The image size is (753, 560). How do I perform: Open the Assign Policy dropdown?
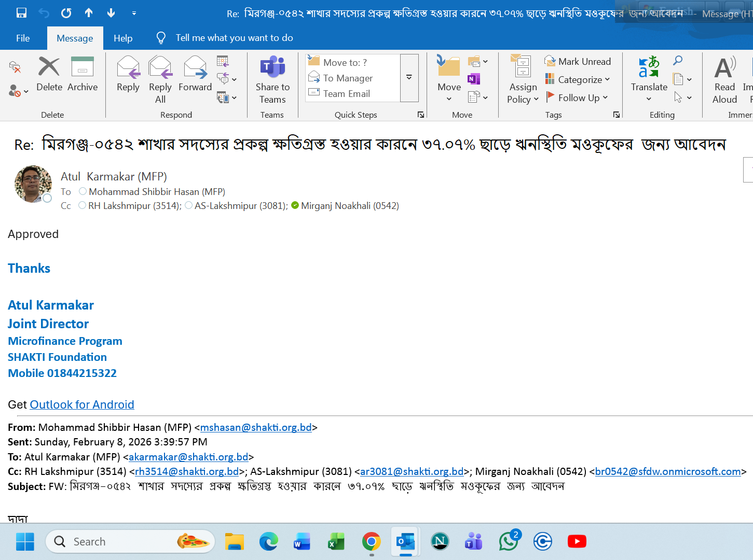click(x=523, y=79)
